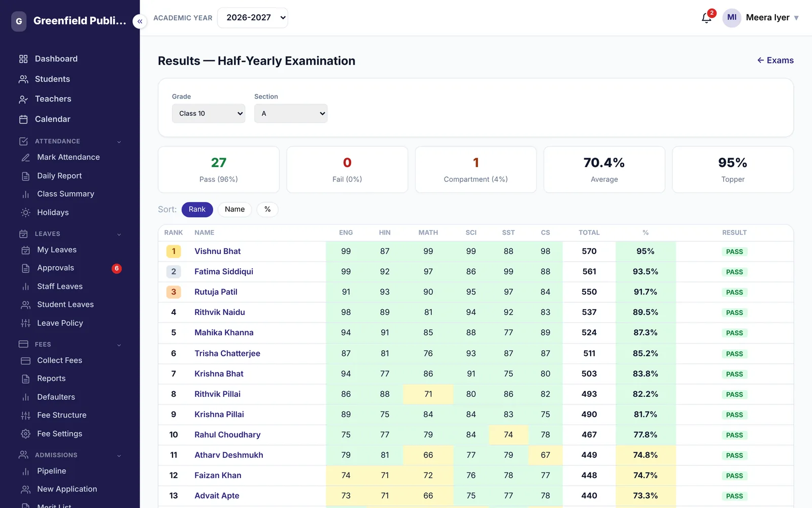Click the Greenfield school logo badge
The image size is (812, 508).
19,21
